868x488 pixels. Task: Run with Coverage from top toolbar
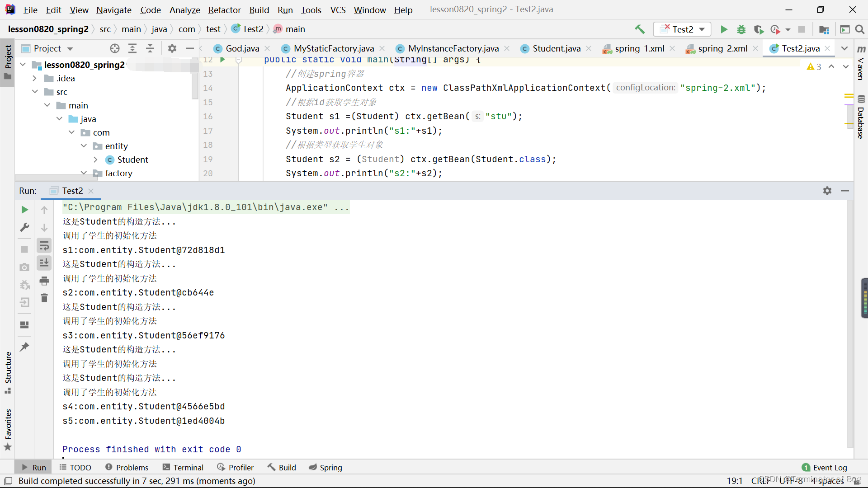point(758,29)
